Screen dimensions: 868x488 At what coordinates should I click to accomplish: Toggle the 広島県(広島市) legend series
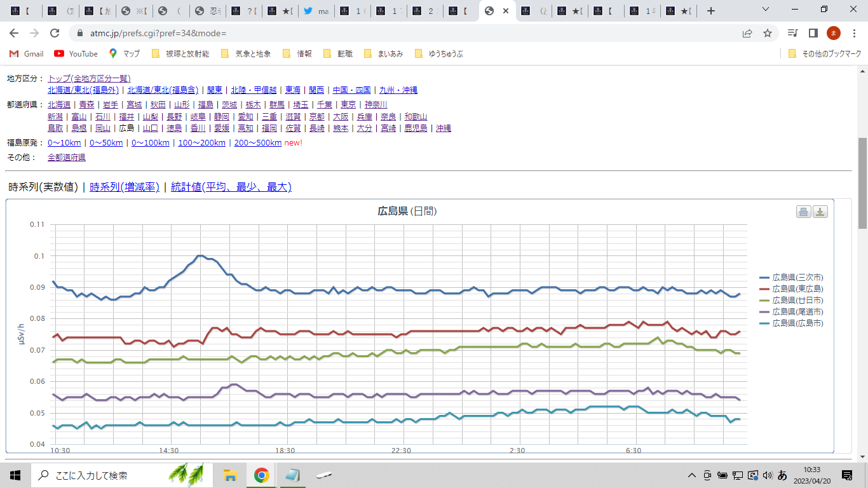(791, 323)
